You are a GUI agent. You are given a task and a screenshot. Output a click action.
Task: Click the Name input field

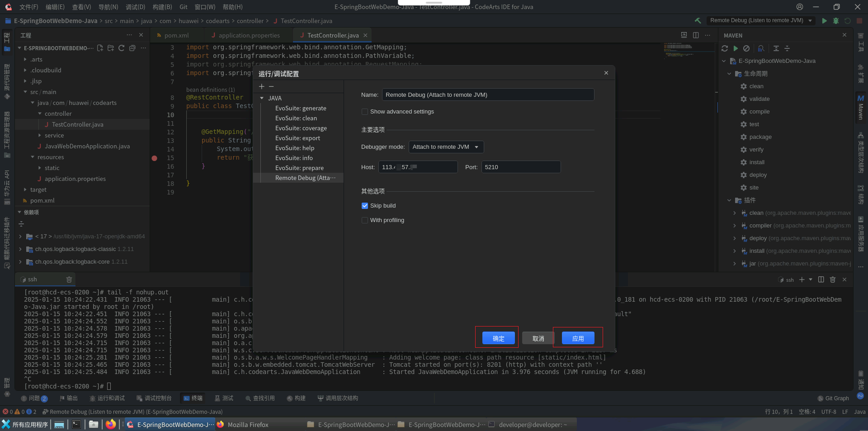[488, 95]
